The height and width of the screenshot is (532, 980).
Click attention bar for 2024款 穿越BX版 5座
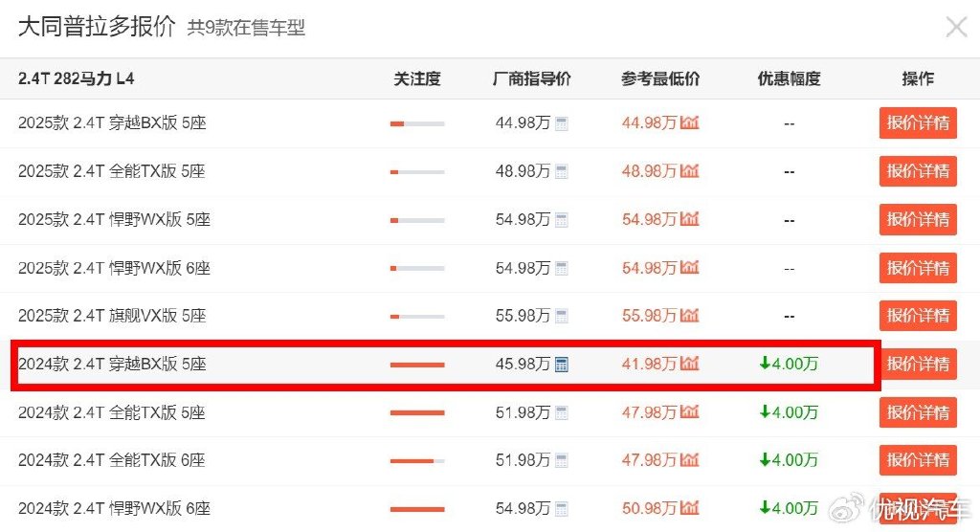click(417, 366)
